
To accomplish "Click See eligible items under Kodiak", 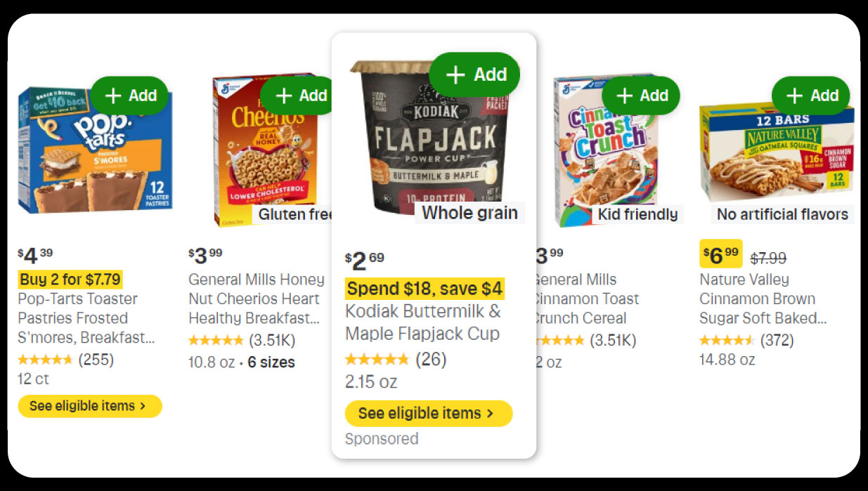I will 428,413.
